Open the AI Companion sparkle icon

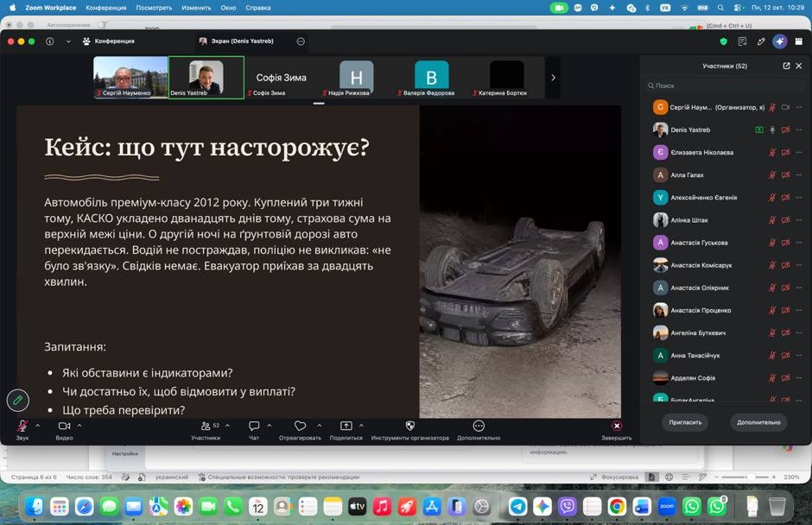click(x=780, y=41)
